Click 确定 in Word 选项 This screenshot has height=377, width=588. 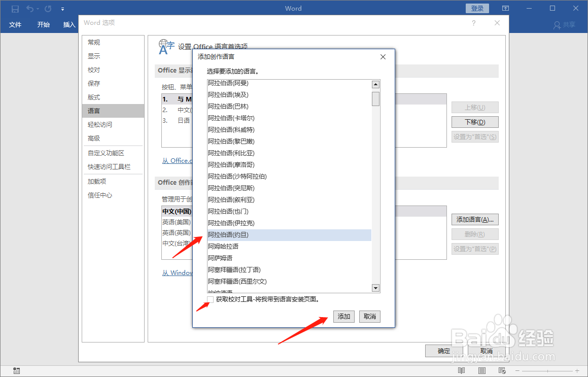click(x=443, y=351)
